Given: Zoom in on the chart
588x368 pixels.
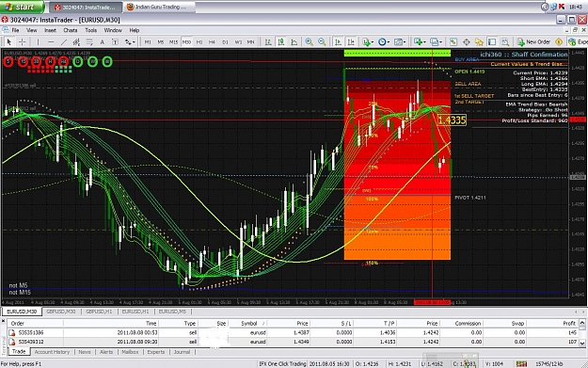Looking at the screenshot, I should click(309, 42).
